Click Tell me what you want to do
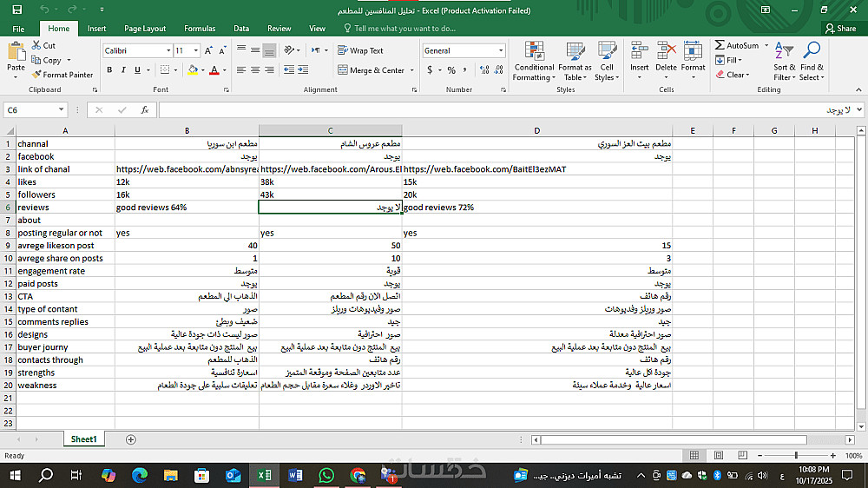 pos(399,29)
